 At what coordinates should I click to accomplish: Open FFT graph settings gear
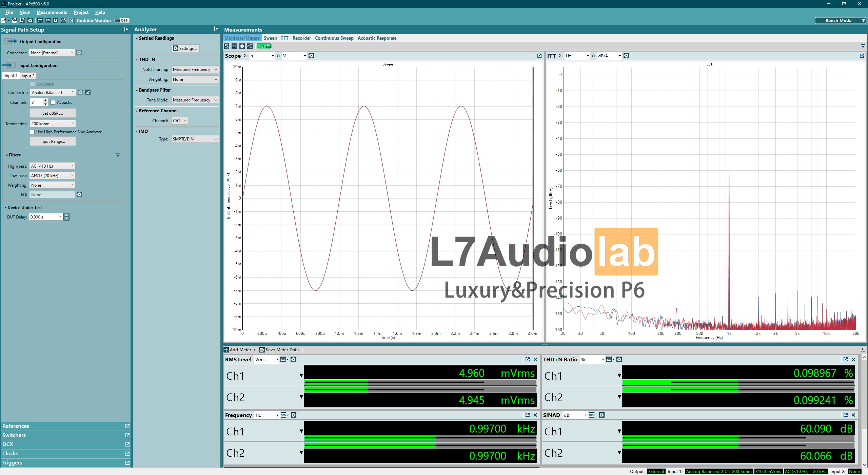626,56
